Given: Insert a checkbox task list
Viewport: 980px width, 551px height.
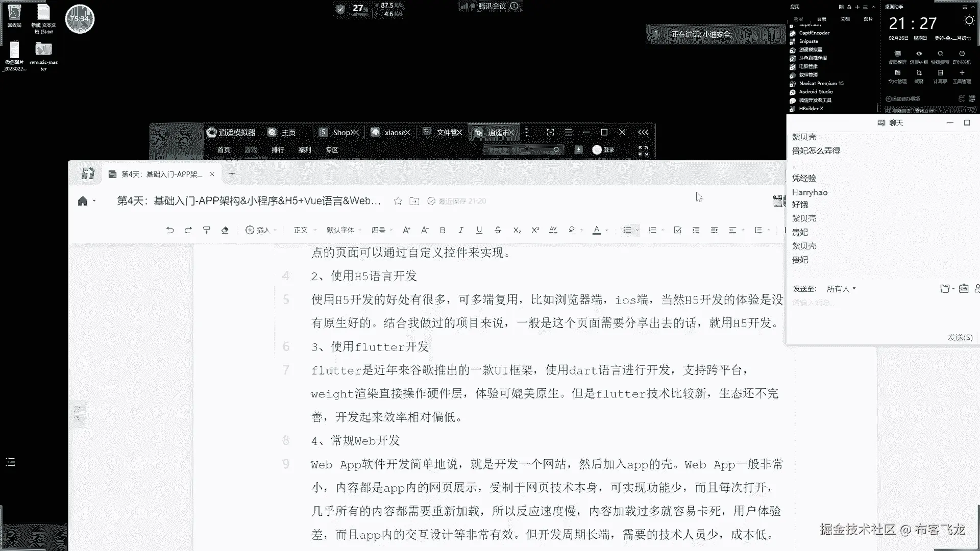Looking at the screenshot, I should [677, 230].
